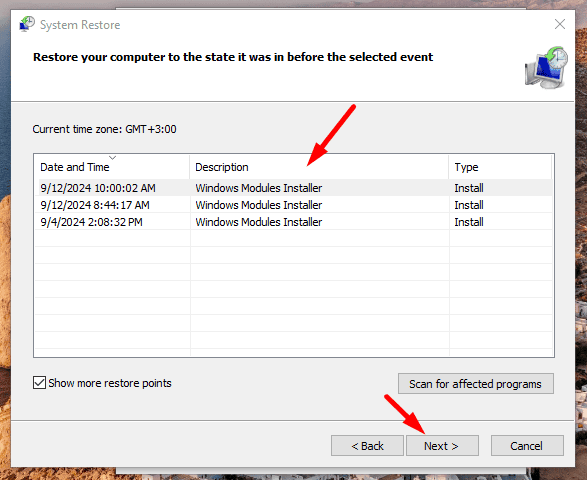Click the System Restore monitor clock graphic

pos(546,68)
